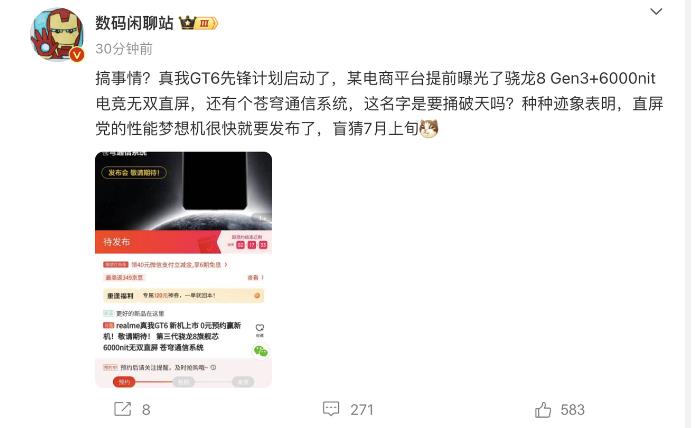Click the red 预约 step button

[x=124, y=381]
